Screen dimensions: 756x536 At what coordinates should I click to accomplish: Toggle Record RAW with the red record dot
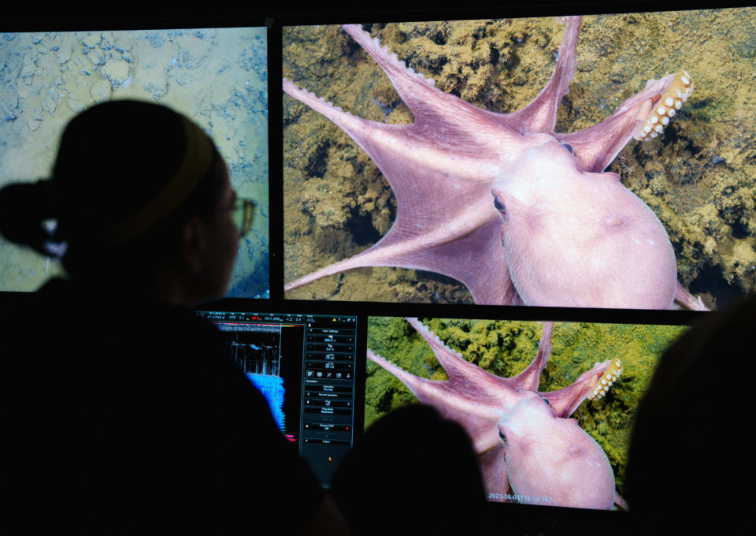349,427
